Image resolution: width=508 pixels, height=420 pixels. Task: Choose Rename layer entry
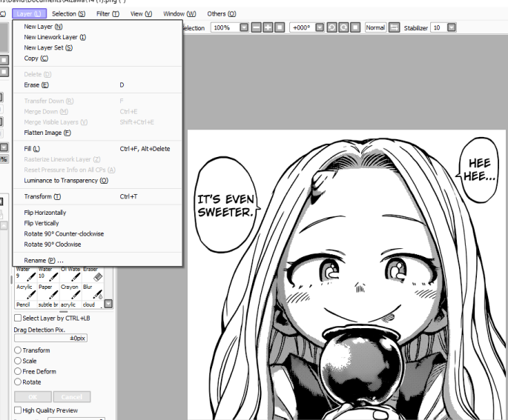[97, 260]
